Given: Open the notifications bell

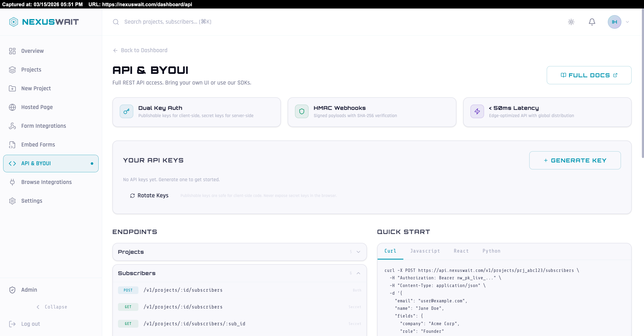Looking at the screenshot, I should pos(592,22).
